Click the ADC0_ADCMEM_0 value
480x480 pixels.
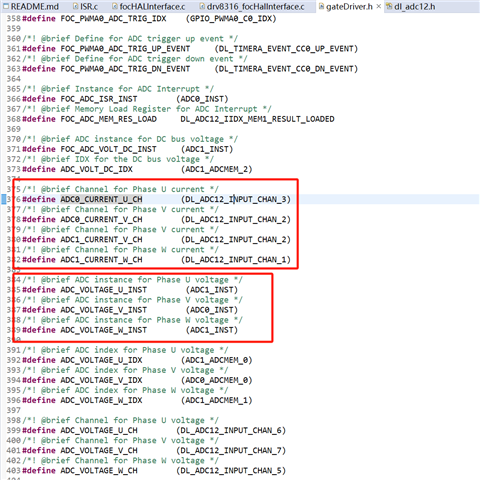pos(217,380)
